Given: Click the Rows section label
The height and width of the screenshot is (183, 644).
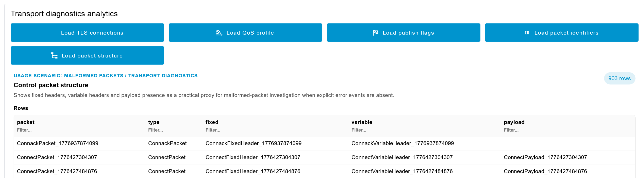Looking at the screenshot, I should [x=21, y=108].
